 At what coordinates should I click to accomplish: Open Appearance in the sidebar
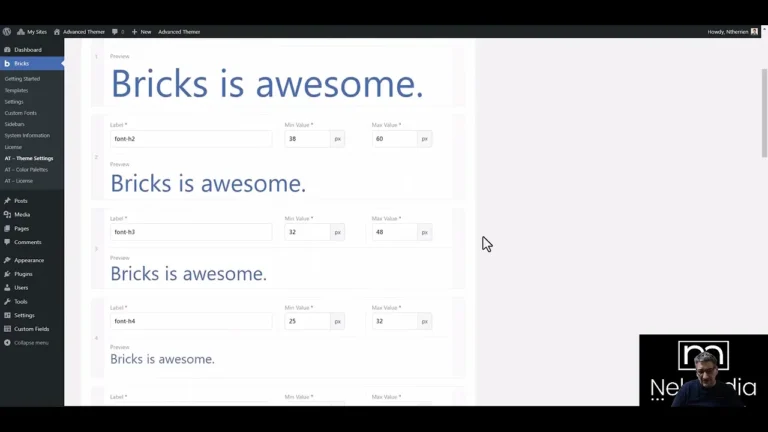coord(29,260)
